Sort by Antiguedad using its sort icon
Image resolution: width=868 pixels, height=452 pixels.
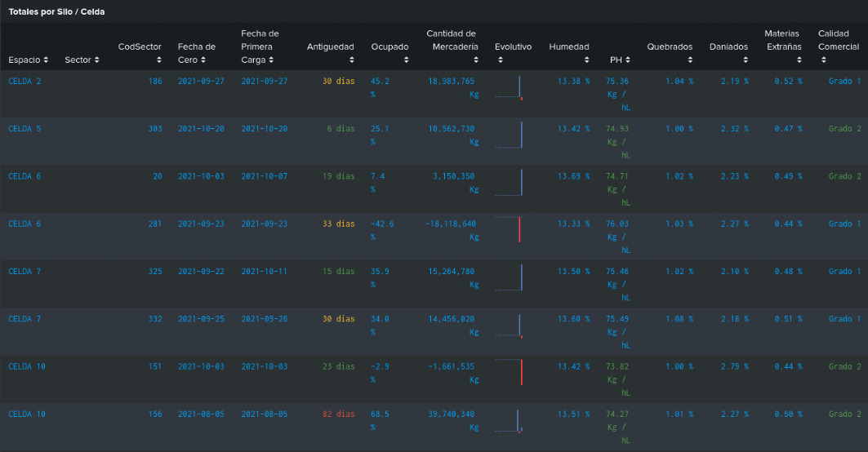click(x=352, y=60)
